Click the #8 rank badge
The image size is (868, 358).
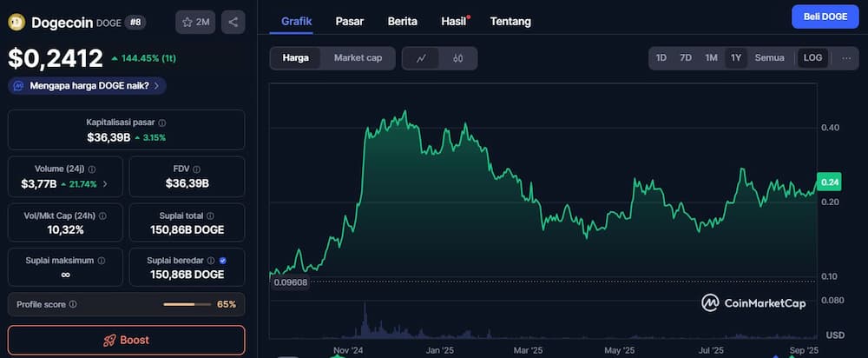pyautogui.click(x=135, y=23)
